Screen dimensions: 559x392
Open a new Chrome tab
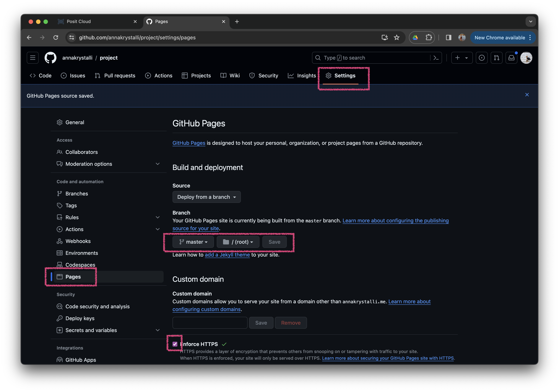pyautogui.click(x=237, y=21)
